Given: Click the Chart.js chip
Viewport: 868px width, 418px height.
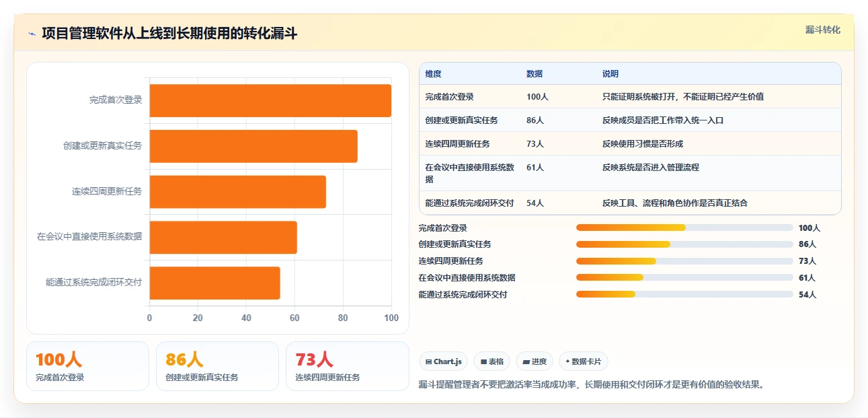Looking at the screenshot, I should pyautogui.click(x=444, y=361).
